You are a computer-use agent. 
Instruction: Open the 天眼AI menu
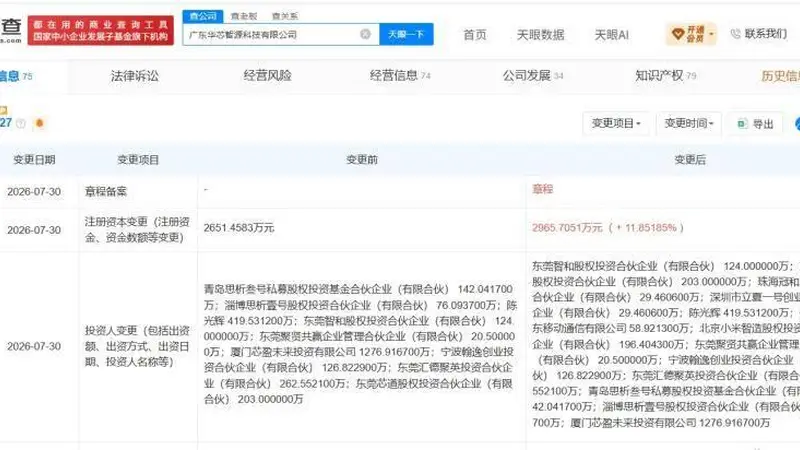tap(611, 35)
